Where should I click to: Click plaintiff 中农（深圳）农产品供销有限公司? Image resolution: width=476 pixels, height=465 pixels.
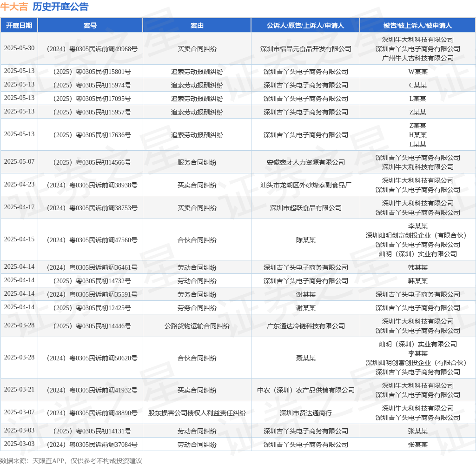(306, 390)
